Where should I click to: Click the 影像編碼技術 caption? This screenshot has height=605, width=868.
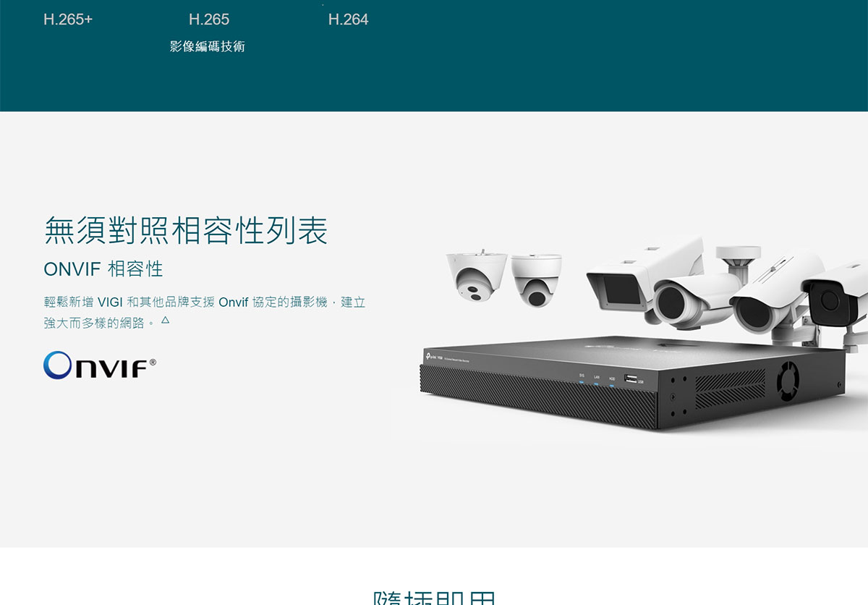(208, 46)
